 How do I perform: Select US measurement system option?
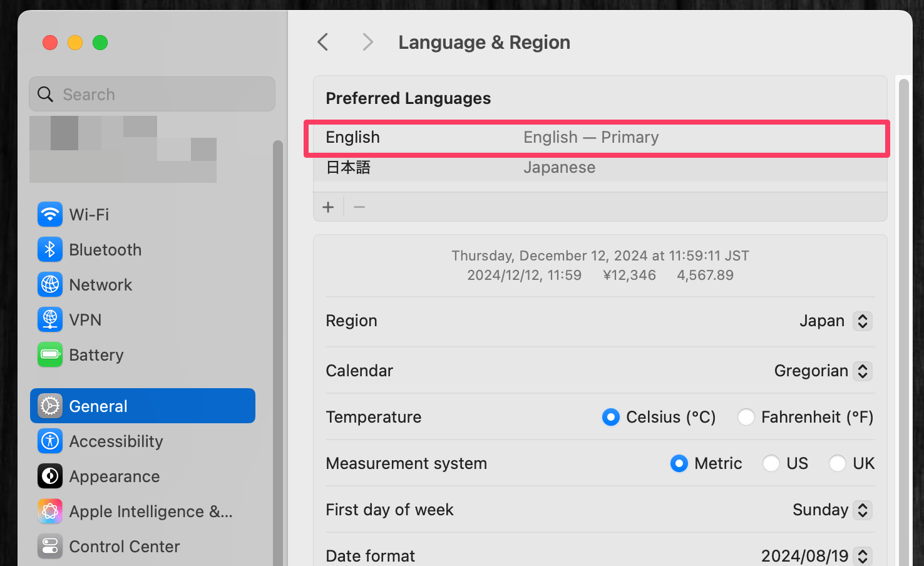tap(771, 463)
